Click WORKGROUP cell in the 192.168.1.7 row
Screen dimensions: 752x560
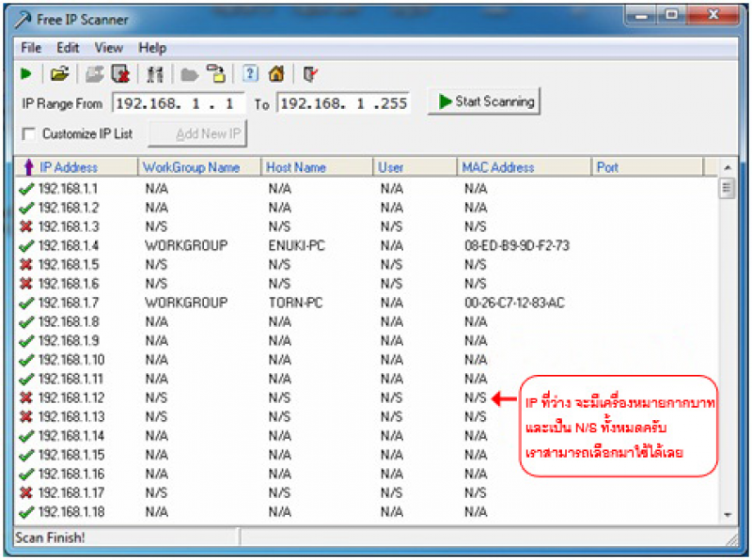click(186, 303)
